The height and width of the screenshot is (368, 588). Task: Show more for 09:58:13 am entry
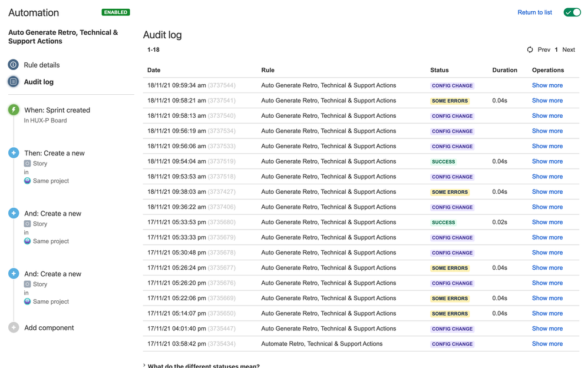pyautogui.click(x=547, y=116)
